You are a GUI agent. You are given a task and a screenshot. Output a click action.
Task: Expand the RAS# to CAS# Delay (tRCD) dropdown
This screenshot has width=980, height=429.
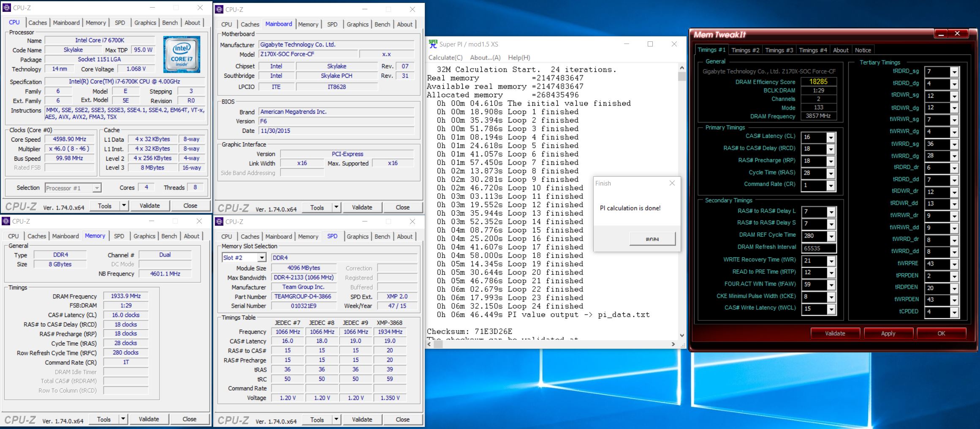[831, 150]
